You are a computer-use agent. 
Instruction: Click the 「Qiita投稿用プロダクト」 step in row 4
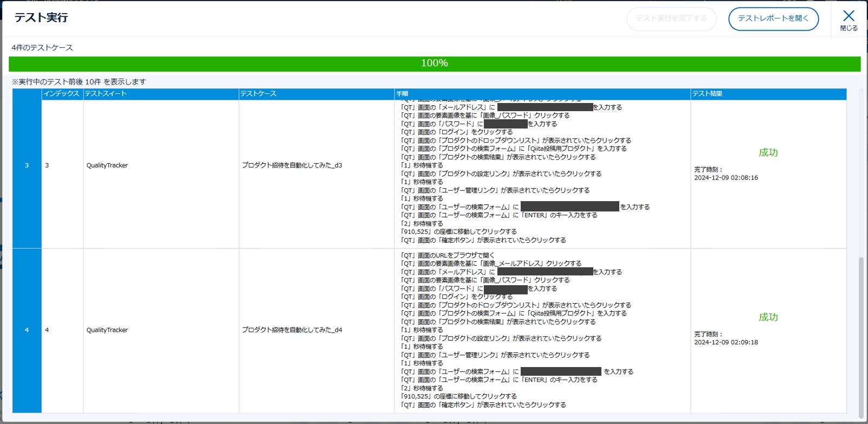(514, 313)
